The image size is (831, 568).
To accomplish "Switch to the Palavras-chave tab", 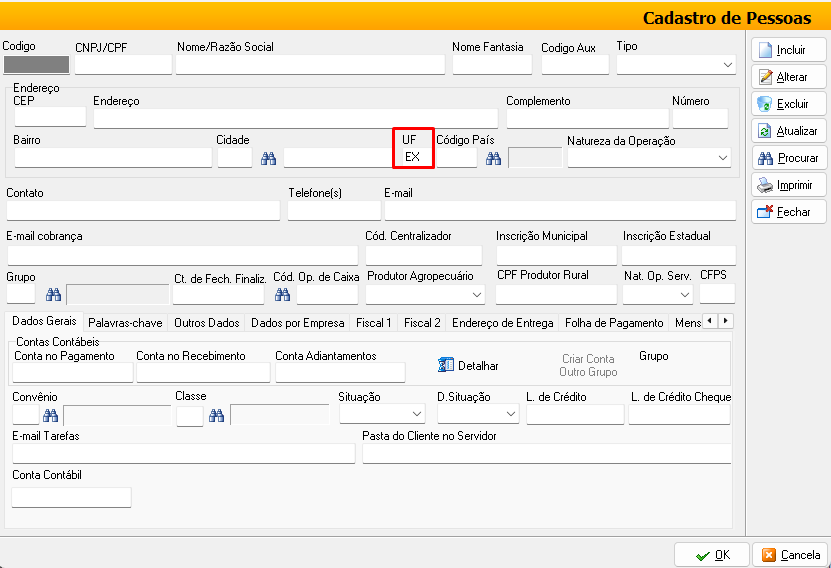I will tap(125, 323).
